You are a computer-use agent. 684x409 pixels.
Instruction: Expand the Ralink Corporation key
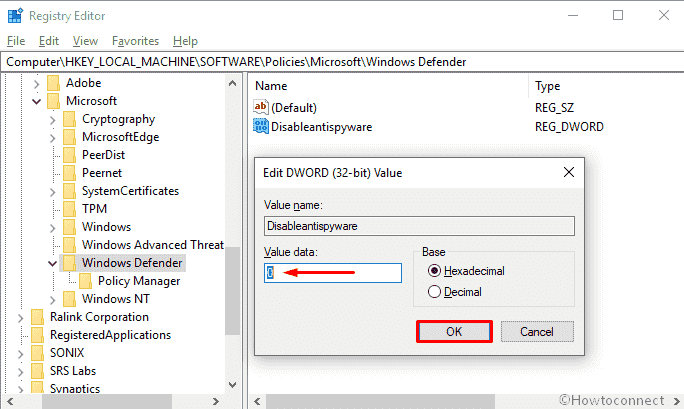21,317
